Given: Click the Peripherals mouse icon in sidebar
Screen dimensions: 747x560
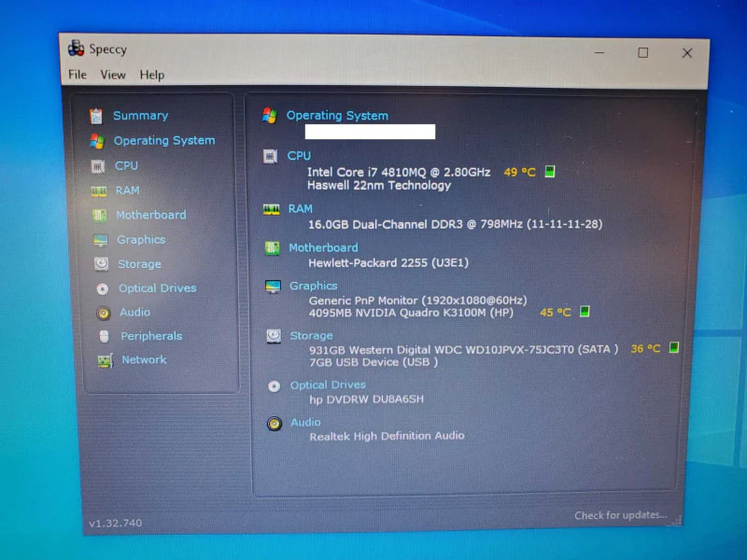Looking at the screenshot, I should [105, 337].
